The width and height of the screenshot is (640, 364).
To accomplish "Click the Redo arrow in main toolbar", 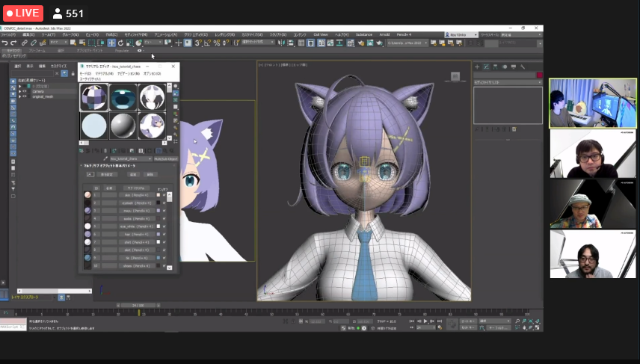I will pyautogui.click(x=13, y=43).
